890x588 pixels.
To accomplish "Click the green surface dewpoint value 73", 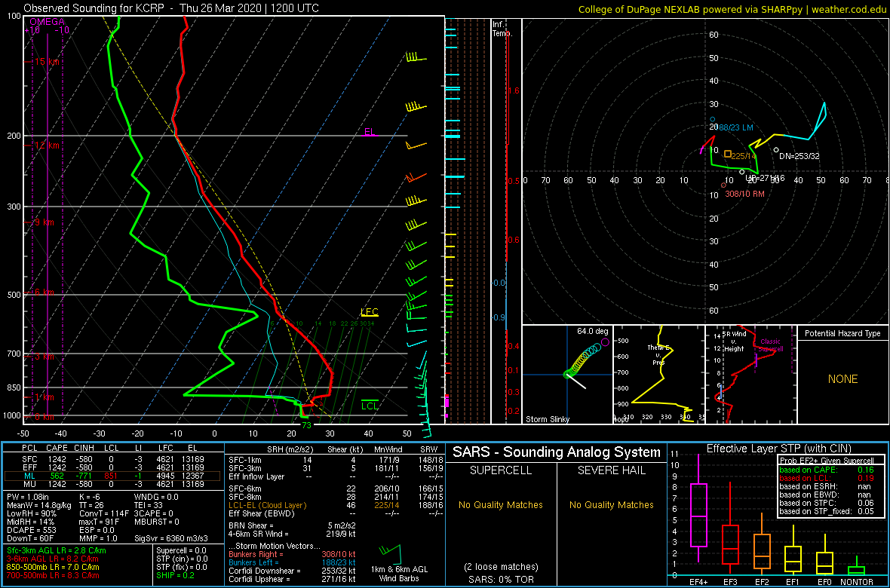I will point(306,425).
